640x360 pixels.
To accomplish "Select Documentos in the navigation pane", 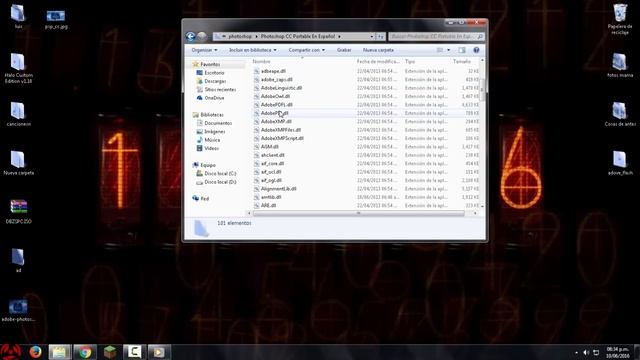I will click(214, 123).
